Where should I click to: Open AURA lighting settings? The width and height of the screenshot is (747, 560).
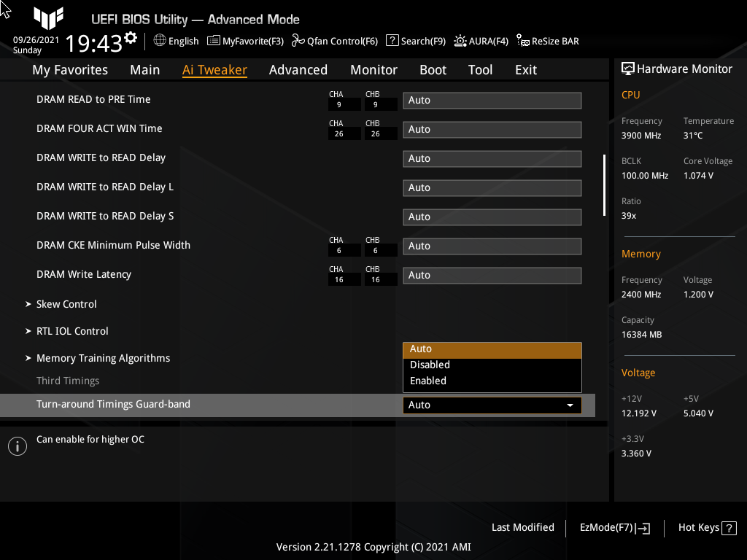(481, 41)
